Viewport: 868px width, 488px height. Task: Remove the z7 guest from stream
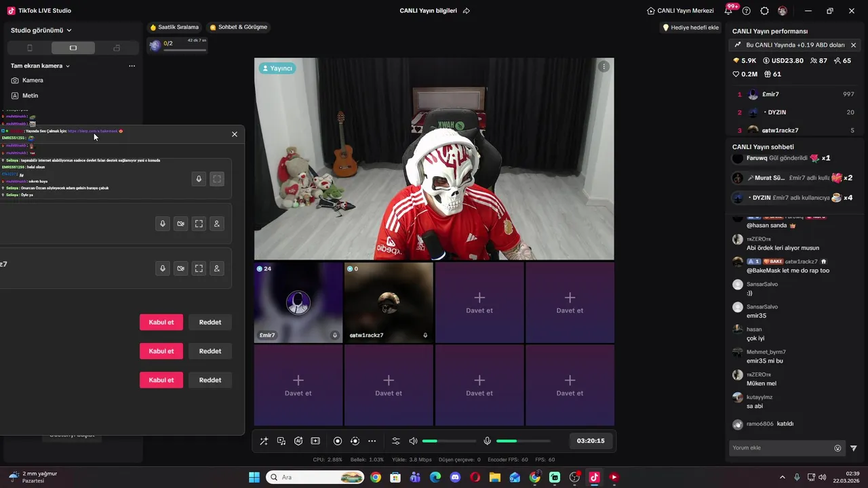tap(217, 268)
